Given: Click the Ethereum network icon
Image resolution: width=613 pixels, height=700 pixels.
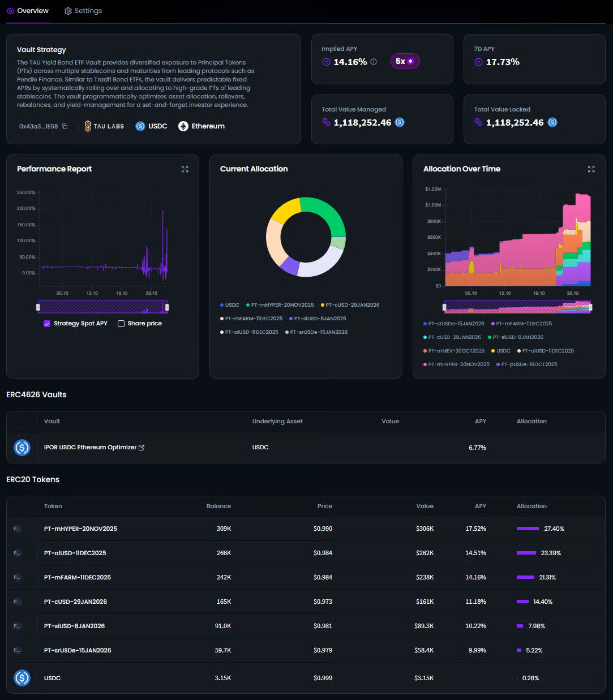Looking at the screenshot, I should [183, 126].
